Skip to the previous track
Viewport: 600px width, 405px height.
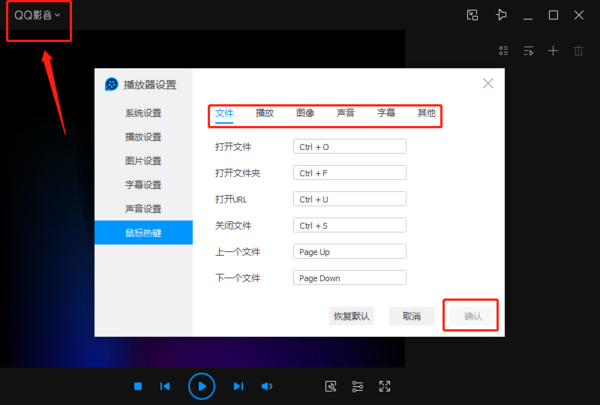point(165,386)
